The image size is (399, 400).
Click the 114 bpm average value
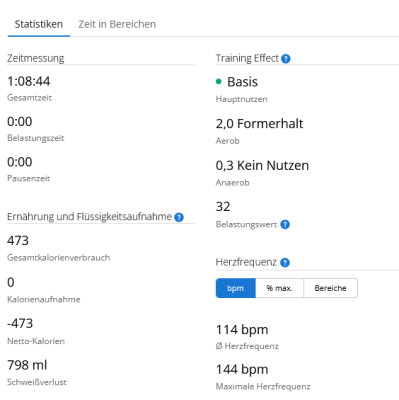[x=242, y=330]
